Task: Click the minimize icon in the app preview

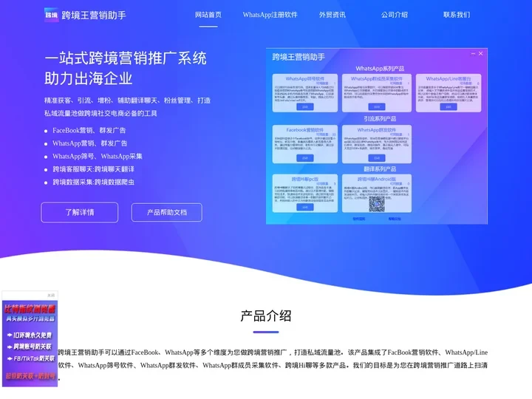Action: coord(474,54)
